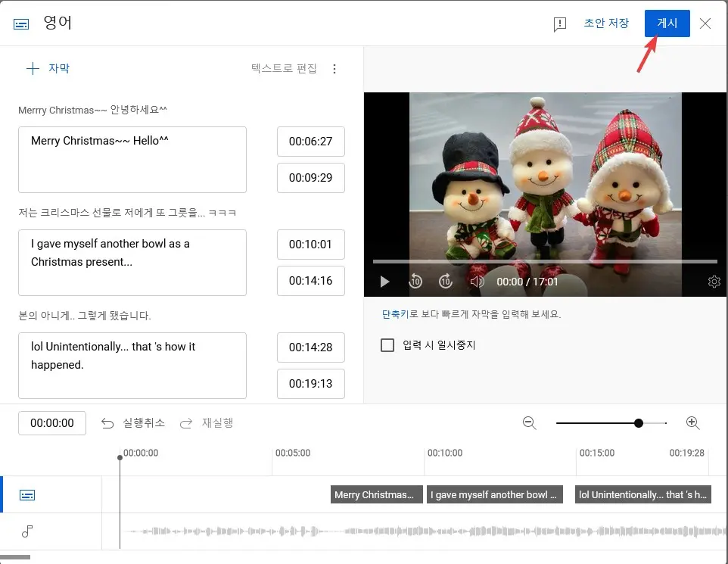728x564 pixels.
Task: Select the forward 10 seconds icon in the player
Action: tap(446, 281)
